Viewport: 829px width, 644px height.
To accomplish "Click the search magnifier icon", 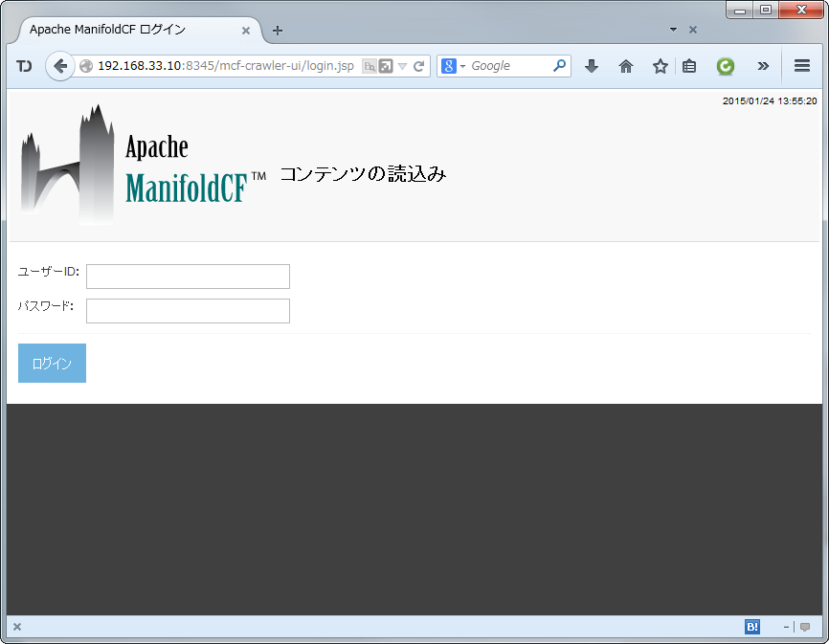I will coord(559,65).
